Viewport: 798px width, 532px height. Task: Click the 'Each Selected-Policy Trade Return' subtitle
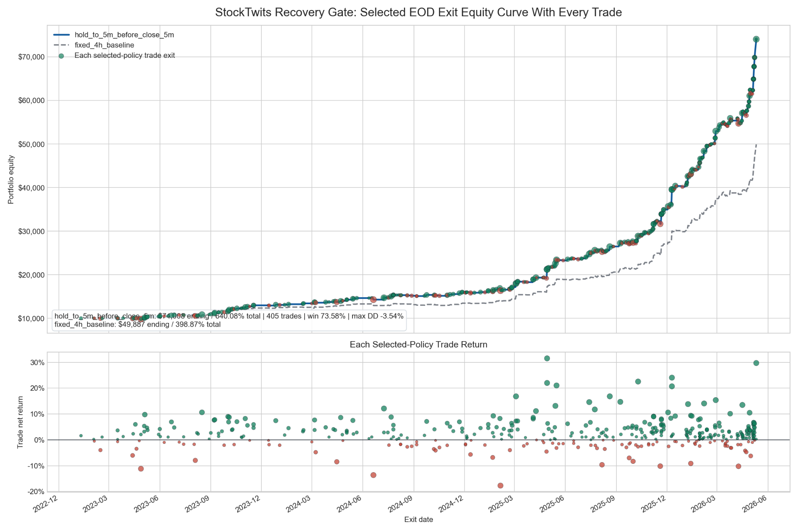(x=419, y=345)
